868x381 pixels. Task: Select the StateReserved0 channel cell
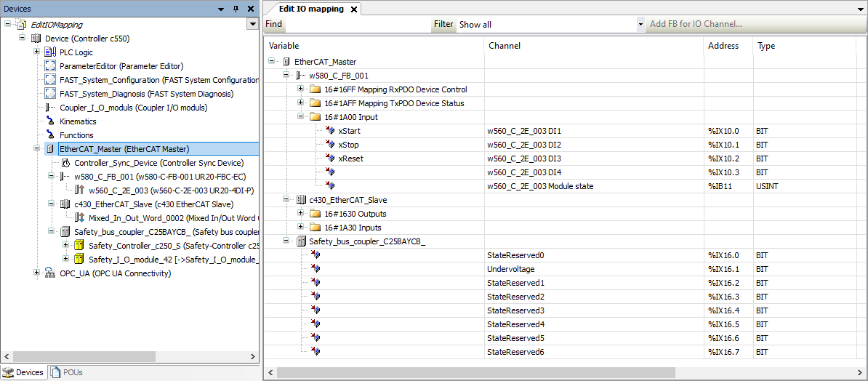pyautogui.click(x=594, y=255)
